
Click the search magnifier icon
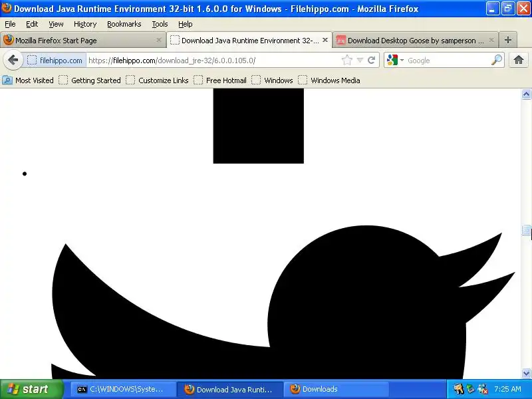tap(497, 61)
